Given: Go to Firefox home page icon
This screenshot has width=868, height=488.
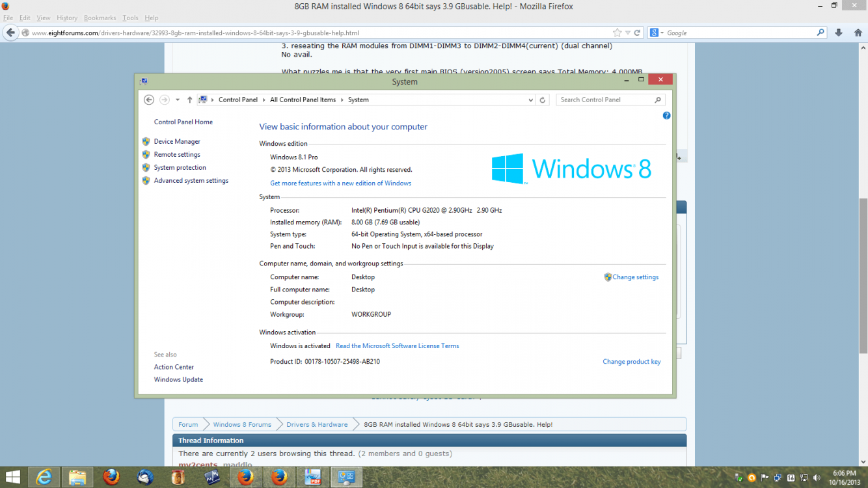Looking at the screenshot, I should 858,33.
